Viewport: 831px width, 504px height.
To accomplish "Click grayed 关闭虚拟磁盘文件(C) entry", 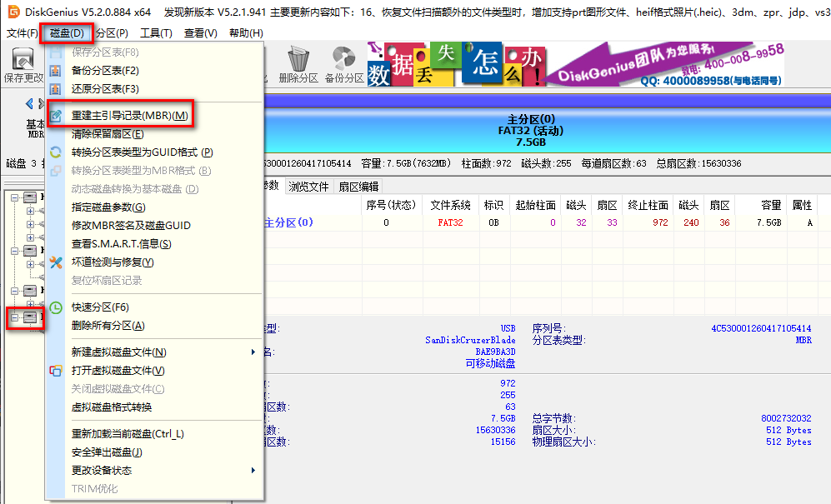I will point(118,388).
